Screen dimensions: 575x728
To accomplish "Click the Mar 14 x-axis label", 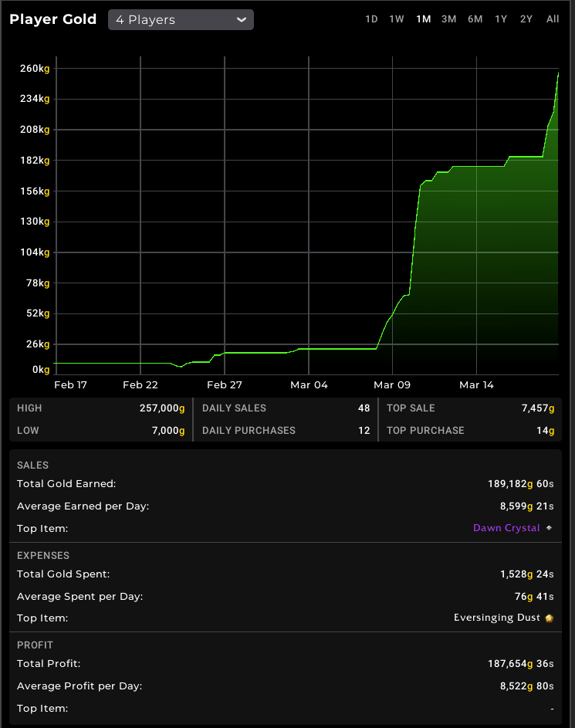I will (477, 385).
